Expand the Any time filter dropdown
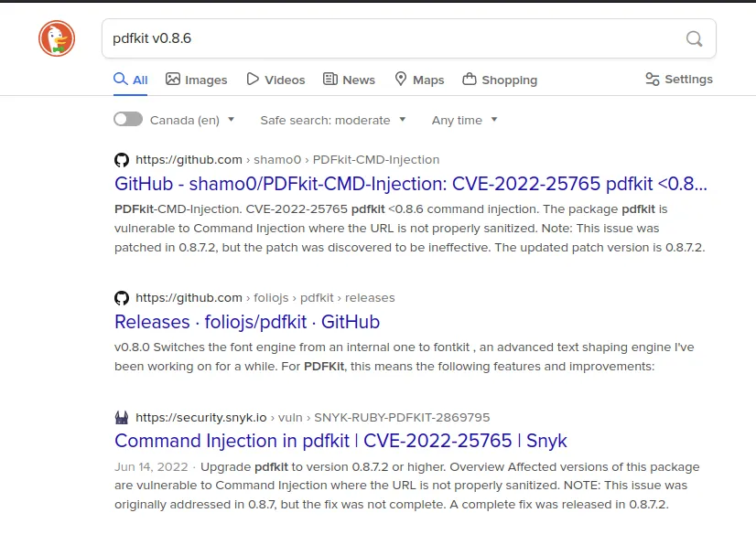Image resolution: width=756 pixels, height=545 pixels. [465, 120]
